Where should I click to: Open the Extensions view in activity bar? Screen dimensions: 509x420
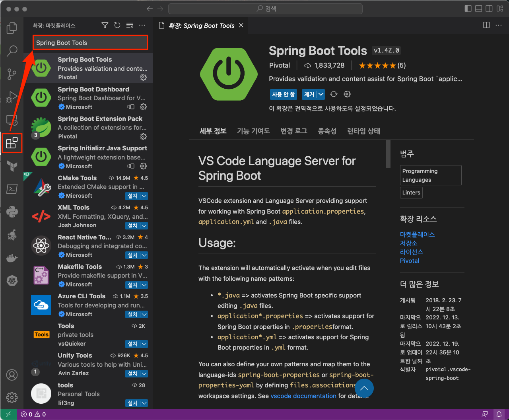tap(12, 143)
